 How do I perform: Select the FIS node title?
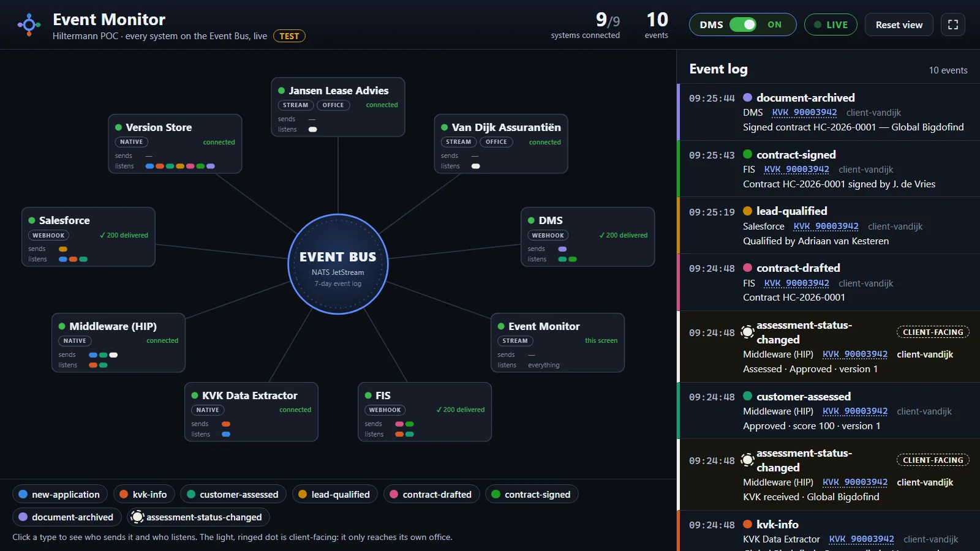point(383,395)
